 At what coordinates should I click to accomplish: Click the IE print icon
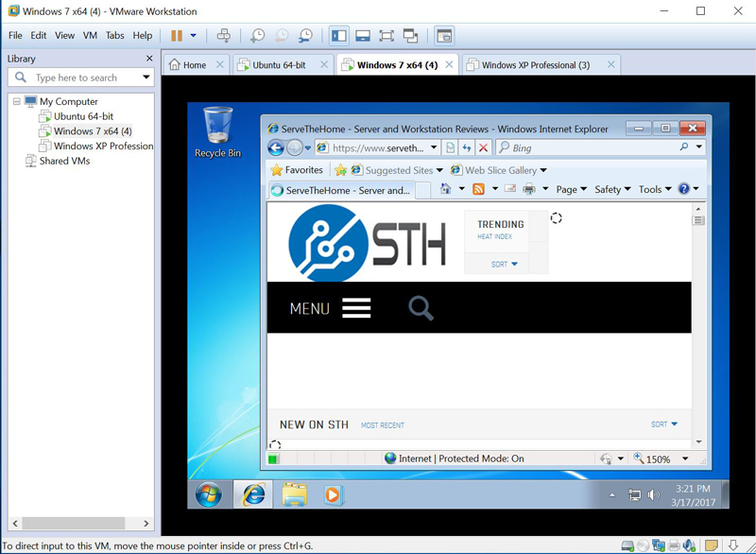[529, 189]
